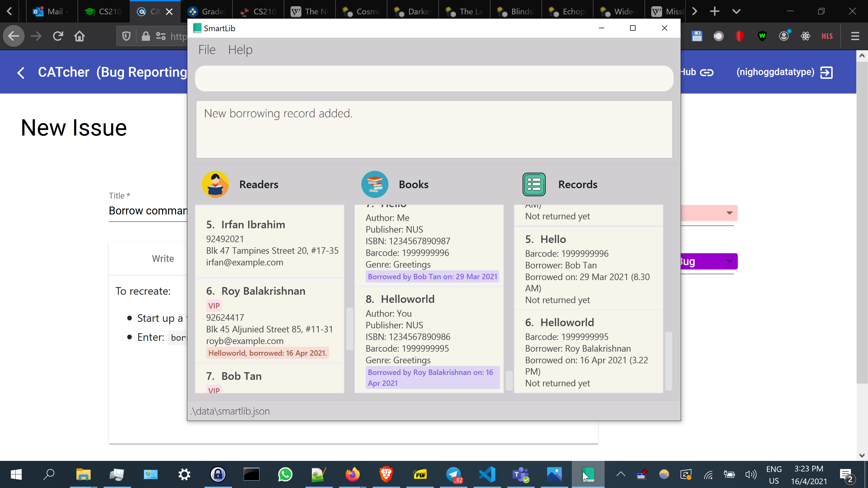Click the logout icon beside nighoggdatatype
The height and width of the screenshot is (488, 868).
(826, 72)
